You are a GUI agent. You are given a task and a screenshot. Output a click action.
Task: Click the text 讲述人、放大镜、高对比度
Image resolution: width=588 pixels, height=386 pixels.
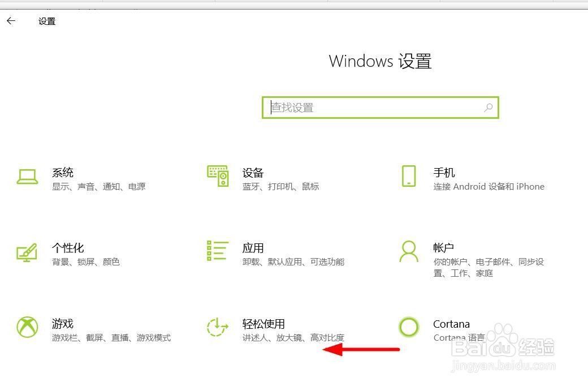(x=293, y=337)
